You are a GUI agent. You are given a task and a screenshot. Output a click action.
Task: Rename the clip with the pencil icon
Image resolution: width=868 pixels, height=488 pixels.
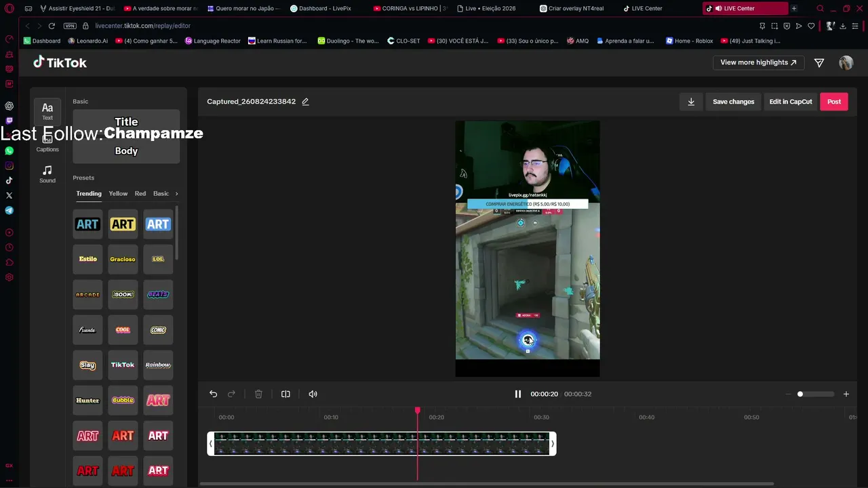[x=305, y=102]
